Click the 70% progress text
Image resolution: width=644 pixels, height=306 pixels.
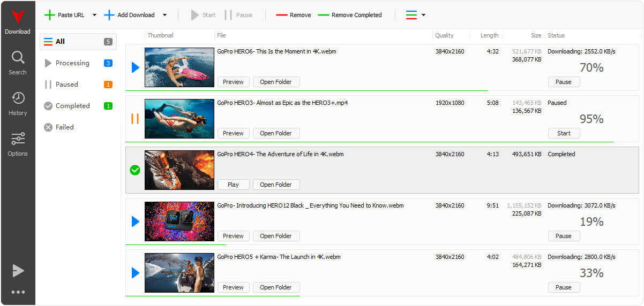(591, 68)
